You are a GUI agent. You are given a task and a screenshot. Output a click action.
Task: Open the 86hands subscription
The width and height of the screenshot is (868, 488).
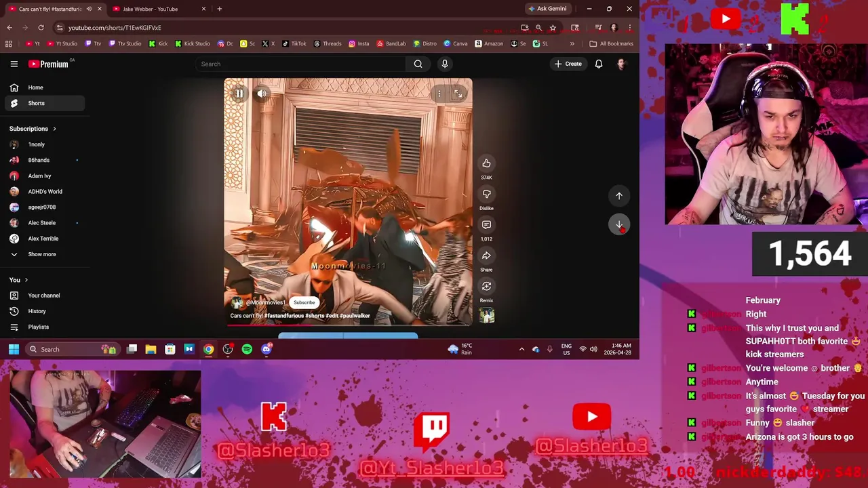[45, 160]
